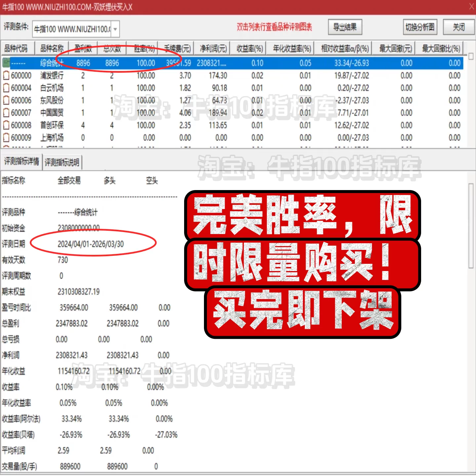
Task: Click the 交易量(股/手) label
Action: point(20,467)
